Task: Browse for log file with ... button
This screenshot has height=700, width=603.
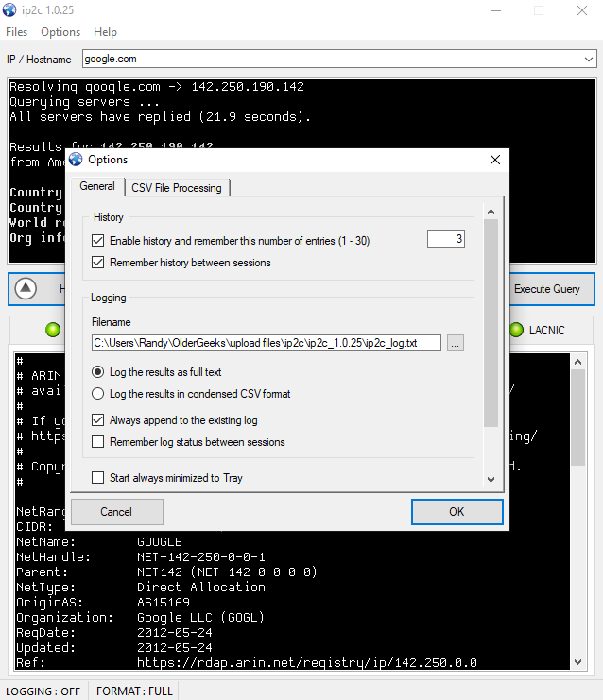Action: pyautogui.click(x=456, y=343)
